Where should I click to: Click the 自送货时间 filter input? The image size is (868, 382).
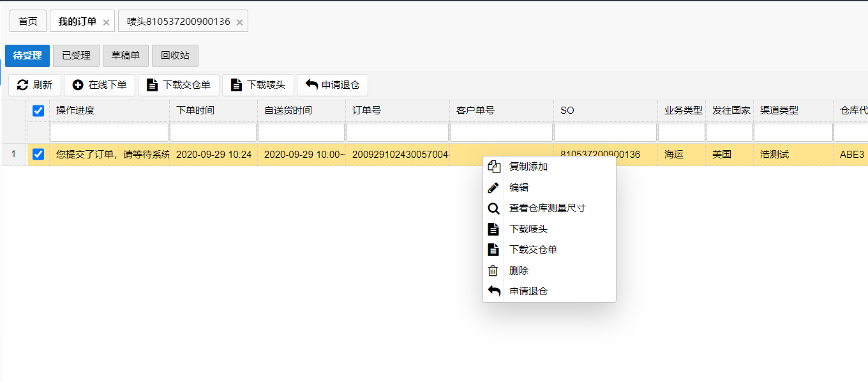tap(301, 132)
